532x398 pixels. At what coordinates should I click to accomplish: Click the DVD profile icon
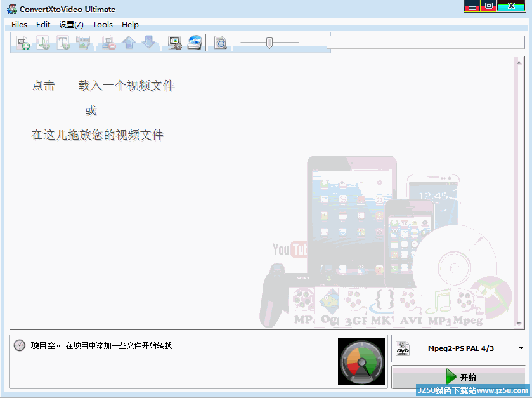(x=403, y=348)
